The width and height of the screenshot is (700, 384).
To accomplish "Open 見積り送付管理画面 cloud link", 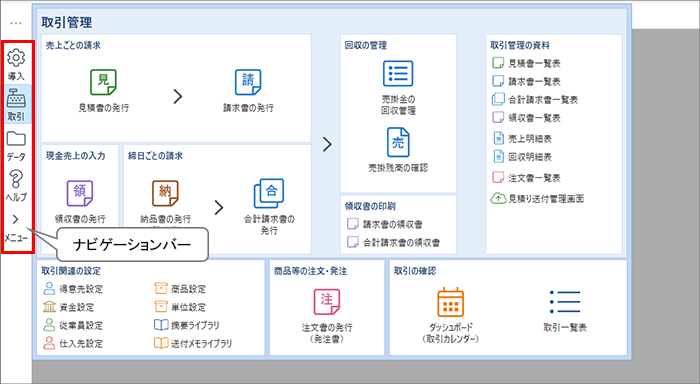I will [538, 199].
